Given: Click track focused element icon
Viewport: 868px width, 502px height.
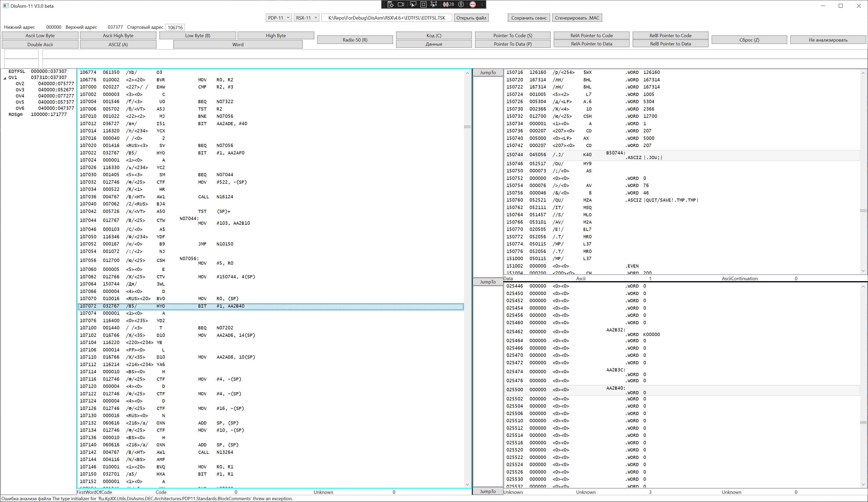Looking at the screenshot, I should pos(434,4).
